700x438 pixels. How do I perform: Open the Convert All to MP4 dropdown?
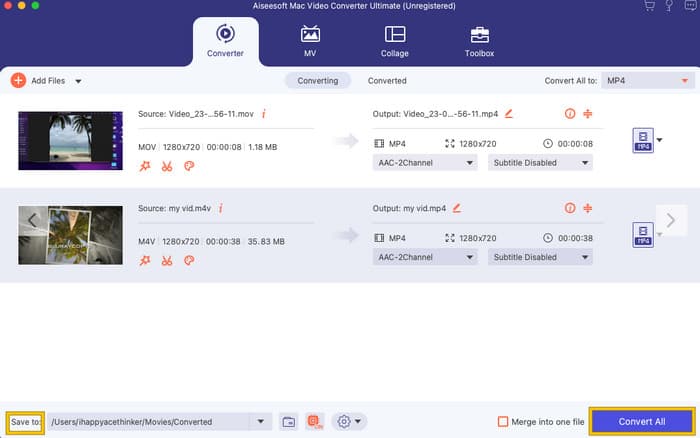pyautogui.click(x=648, y=81)
